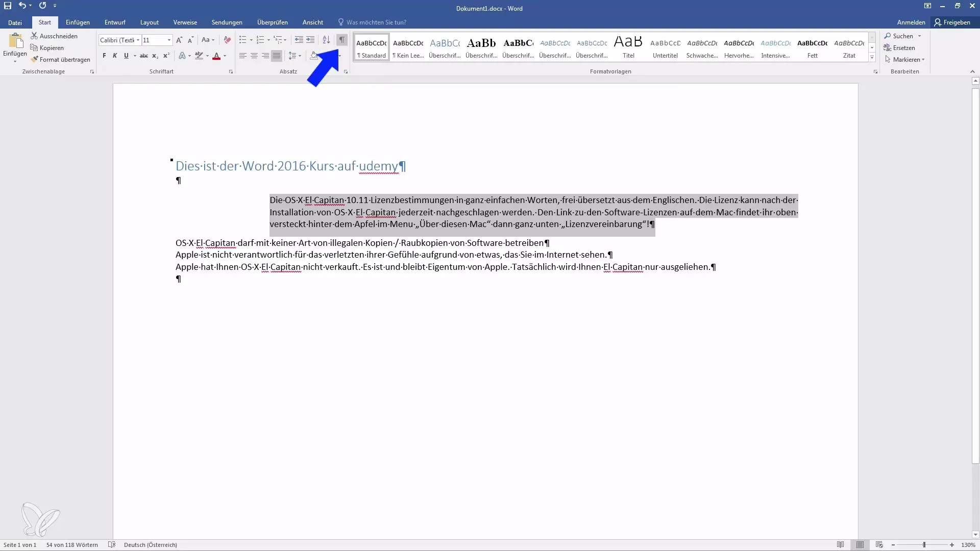
Task: Collapse the ribbon with the chevron
Action: click(972, 71)
